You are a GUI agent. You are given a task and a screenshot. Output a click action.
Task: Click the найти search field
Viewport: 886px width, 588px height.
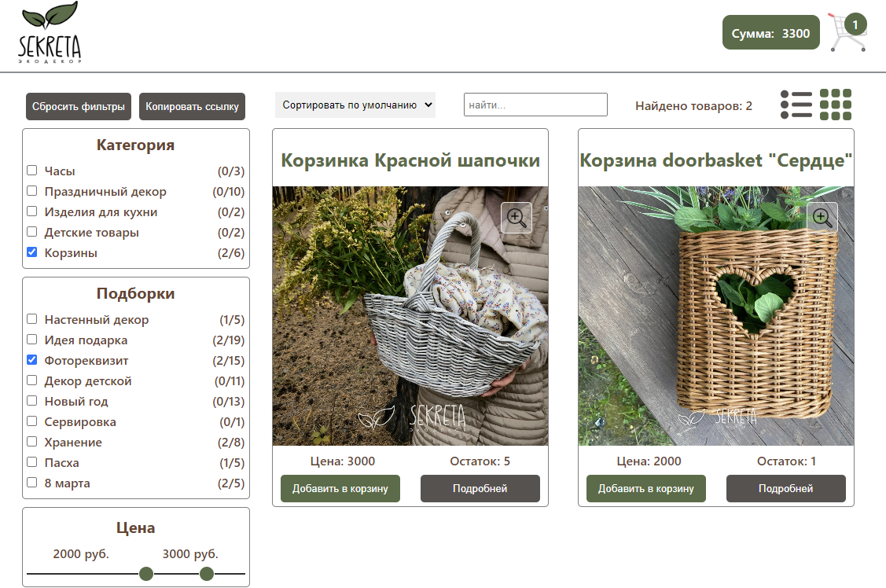535,105
